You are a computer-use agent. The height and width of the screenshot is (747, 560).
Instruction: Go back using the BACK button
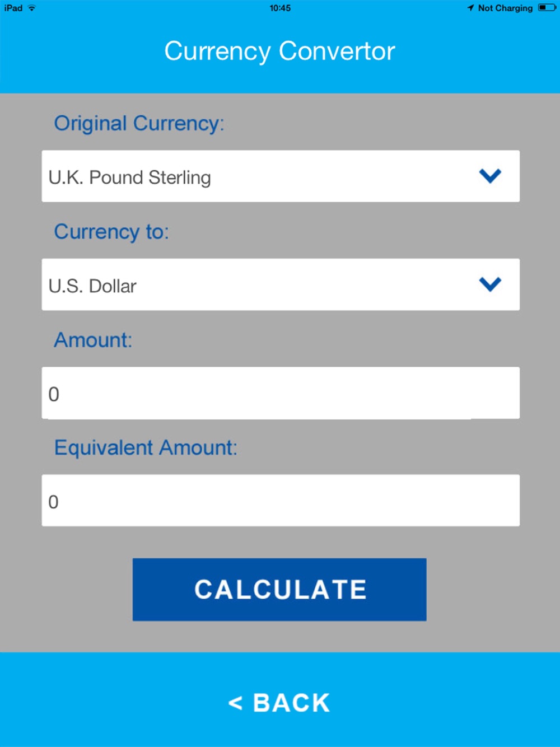[280, 702]
